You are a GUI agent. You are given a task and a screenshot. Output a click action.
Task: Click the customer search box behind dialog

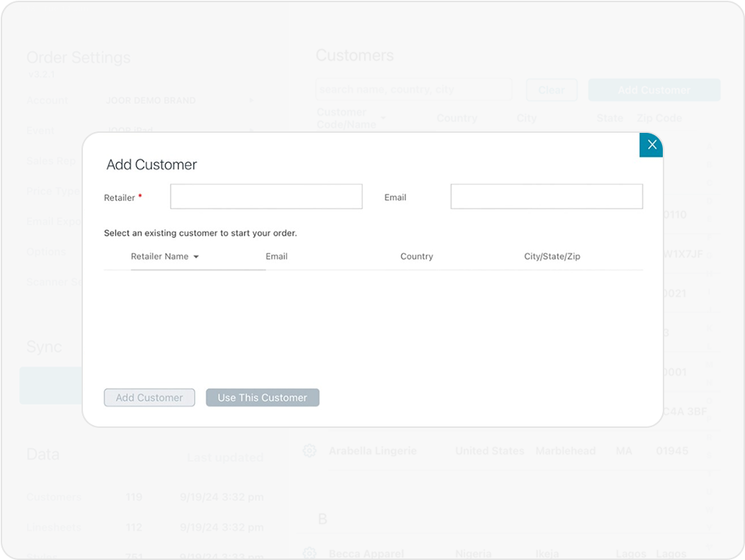click(414, 90)
